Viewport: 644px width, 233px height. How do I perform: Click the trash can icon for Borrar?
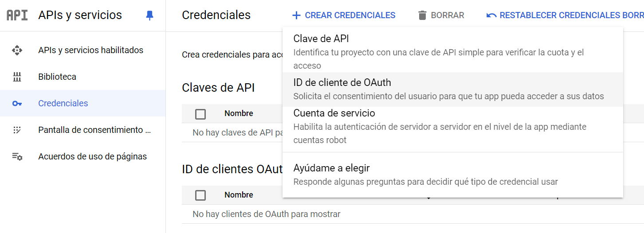pyautogui.click(x=422, y=16)
